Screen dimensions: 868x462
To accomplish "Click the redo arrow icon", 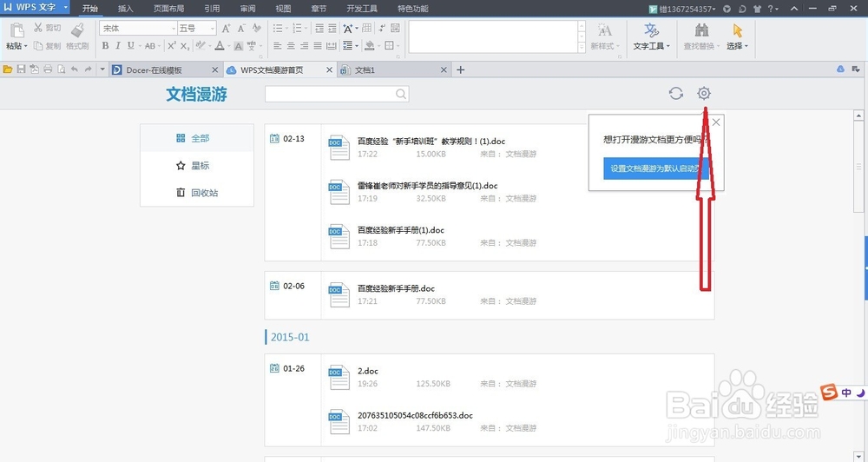I will coord(88,69).
